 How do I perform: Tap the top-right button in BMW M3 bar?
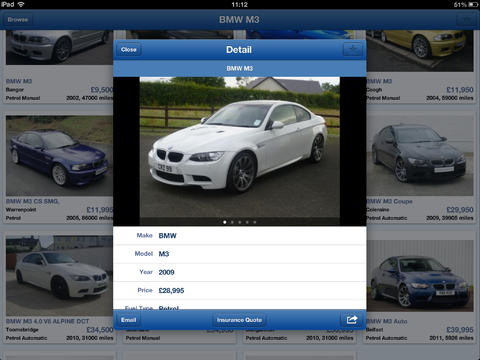[x=466, y=20]
